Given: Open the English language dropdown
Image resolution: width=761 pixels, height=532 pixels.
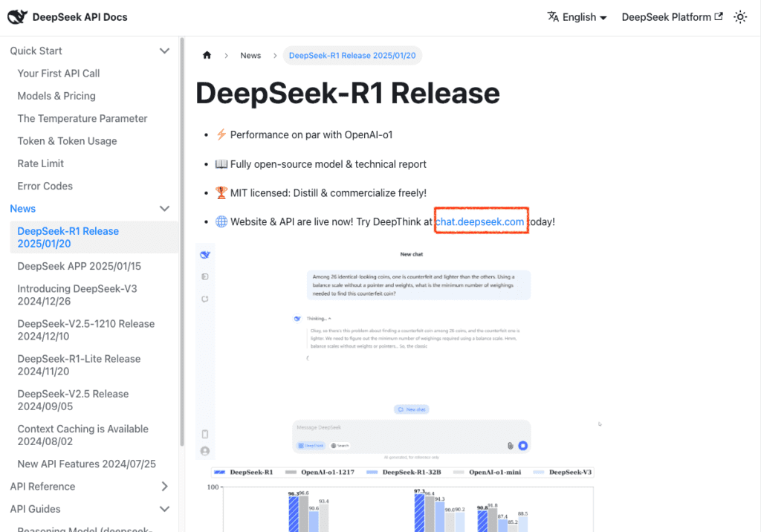Looking at the screenshot, I should [x=577, y=17].
